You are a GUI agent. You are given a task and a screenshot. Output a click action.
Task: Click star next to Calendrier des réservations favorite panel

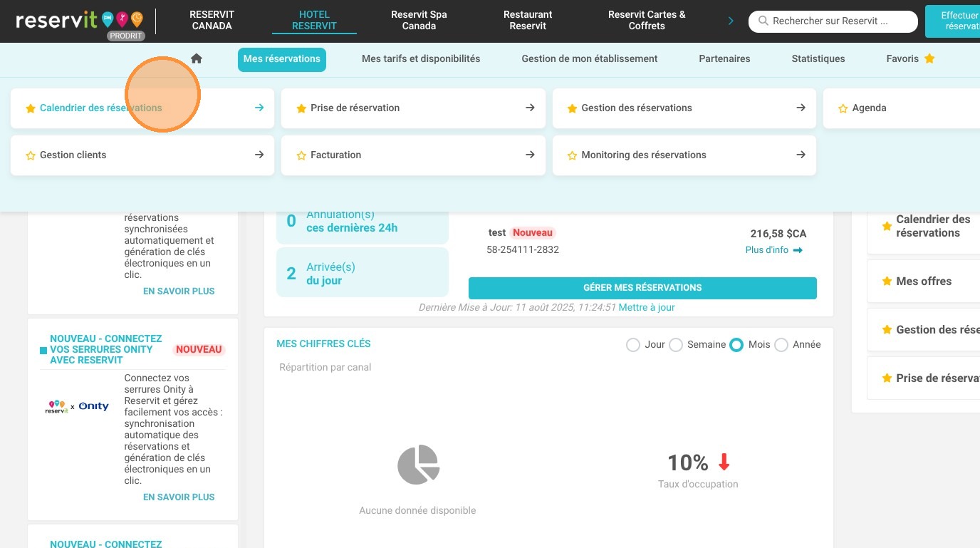(887, 226)
